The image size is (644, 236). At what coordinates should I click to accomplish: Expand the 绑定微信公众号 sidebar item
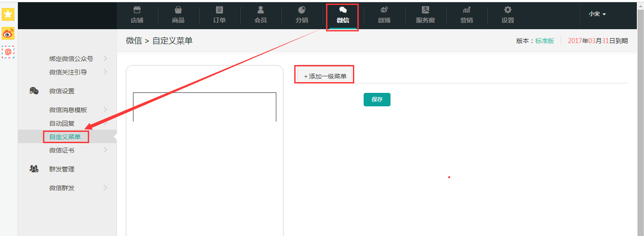tap(78, 58)
